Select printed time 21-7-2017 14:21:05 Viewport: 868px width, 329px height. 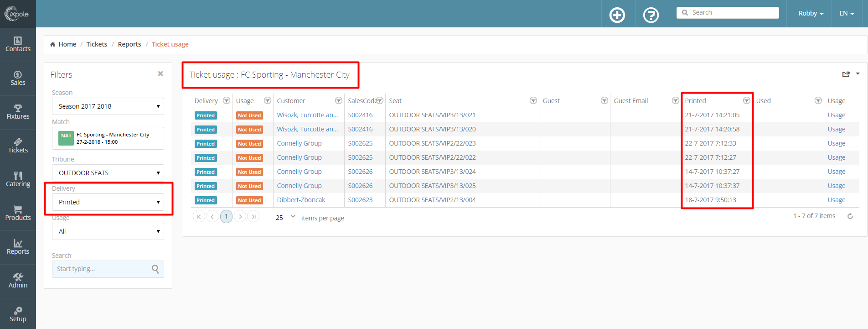click(x=712, y=115)
